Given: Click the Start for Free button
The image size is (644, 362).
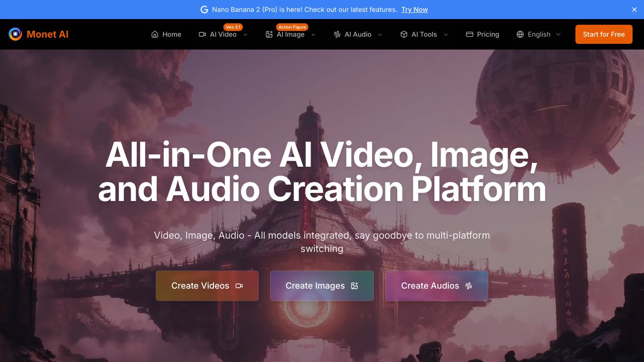Looking at the screenshot, I should coord(604,34).
